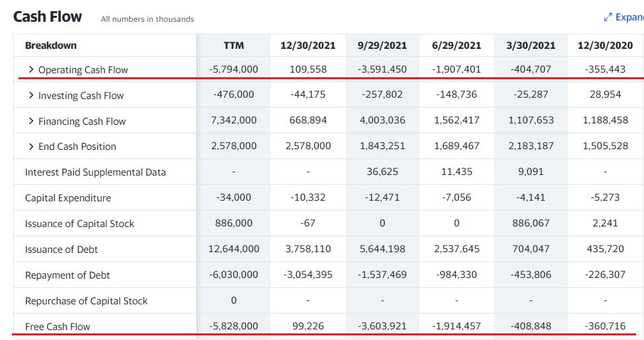This screenshot has height=340, width=644.
Task: Click Investing Cash Flow value -44,175
Action: coord(308,94)
